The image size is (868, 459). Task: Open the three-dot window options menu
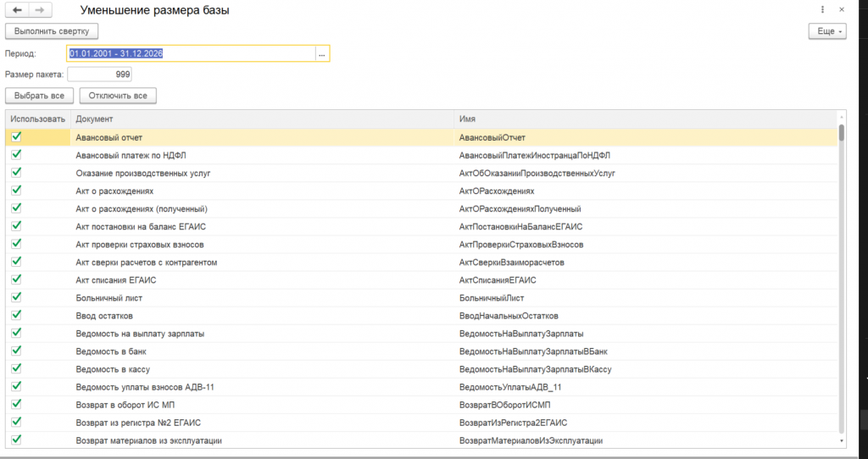[823, 10]
